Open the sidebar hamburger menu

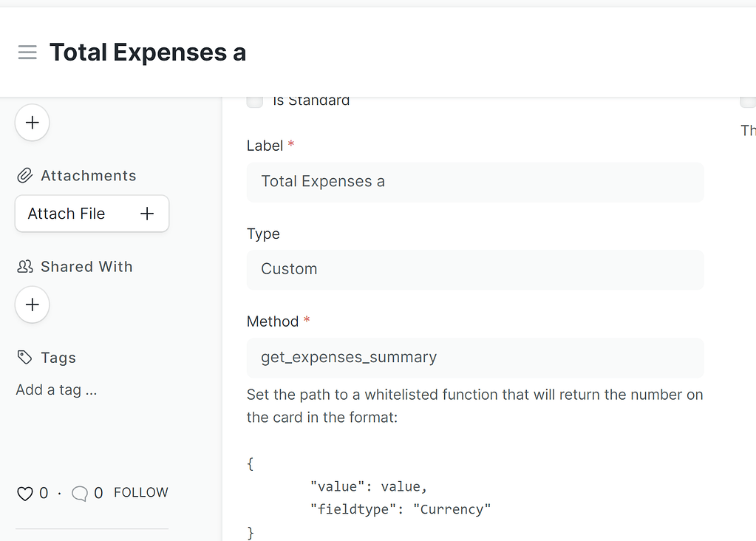tap(27, 52)
